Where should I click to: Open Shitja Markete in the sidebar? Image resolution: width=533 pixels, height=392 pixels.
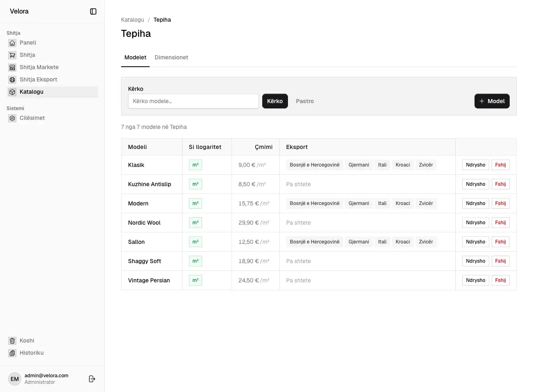pos(52,67)
